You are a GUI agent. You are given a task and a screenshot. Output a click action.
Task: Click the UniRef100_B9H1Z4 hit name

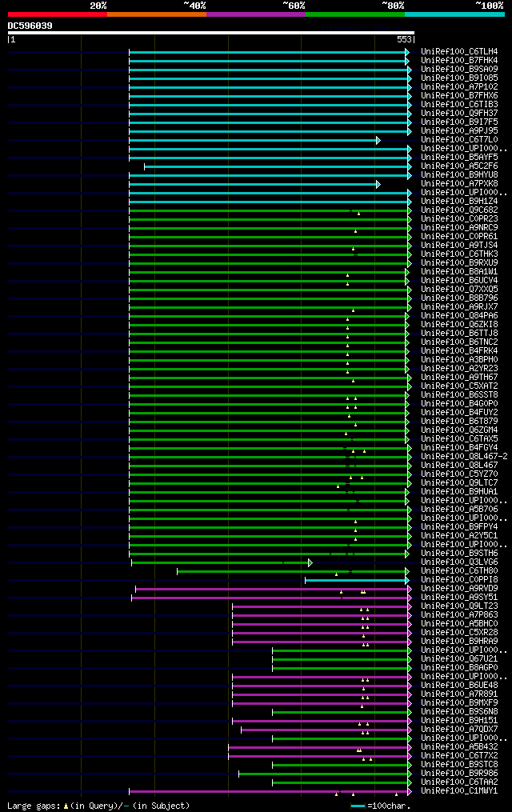tap(459, 202)
